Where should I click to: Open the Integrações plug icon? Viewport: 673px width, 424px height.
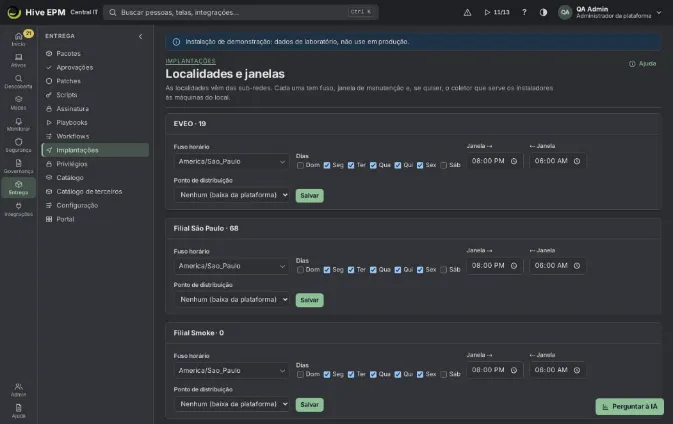[x=18, y=206]
